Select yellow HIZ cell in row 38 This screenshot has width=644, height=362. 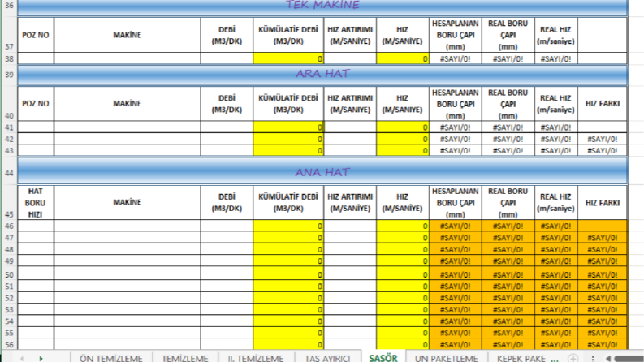[x=403, y=58]
